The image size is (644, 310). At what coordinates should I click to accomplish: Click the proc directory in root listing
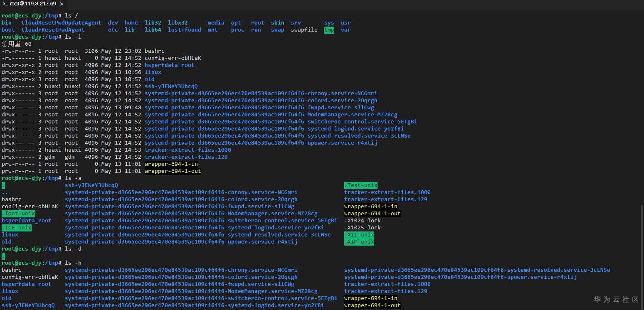click(x=237, y=30)
